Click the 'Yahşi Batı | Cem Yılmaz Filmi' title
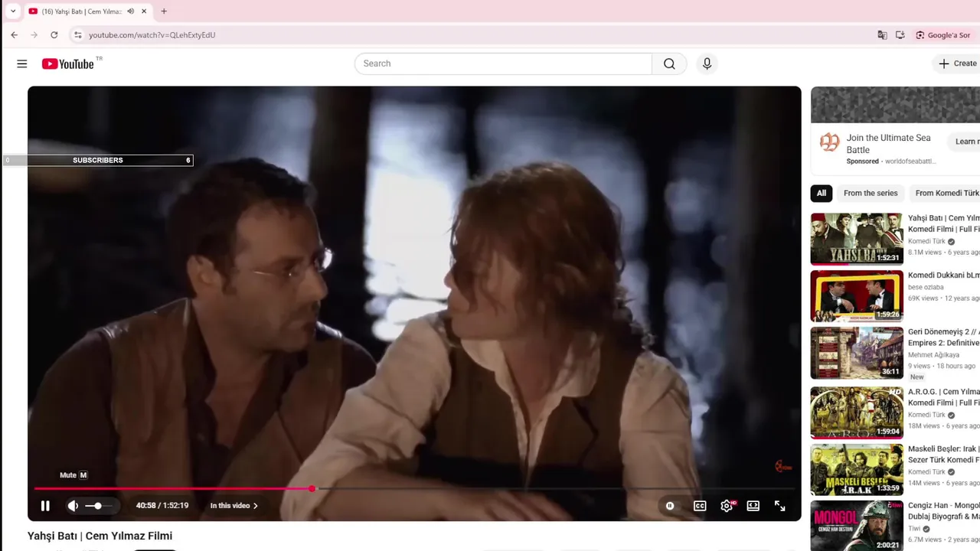The height and width of the screenshot is (551, 980). point(100,536)
